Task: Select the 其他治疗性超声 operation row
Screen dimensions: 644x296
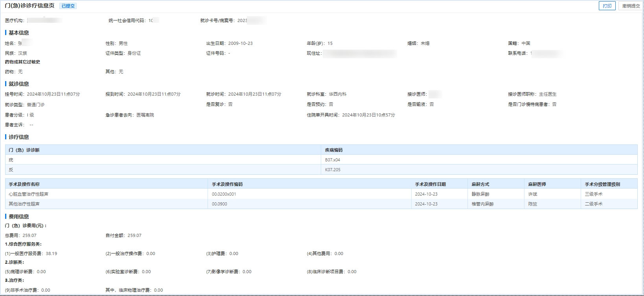Action: (321, 204)
